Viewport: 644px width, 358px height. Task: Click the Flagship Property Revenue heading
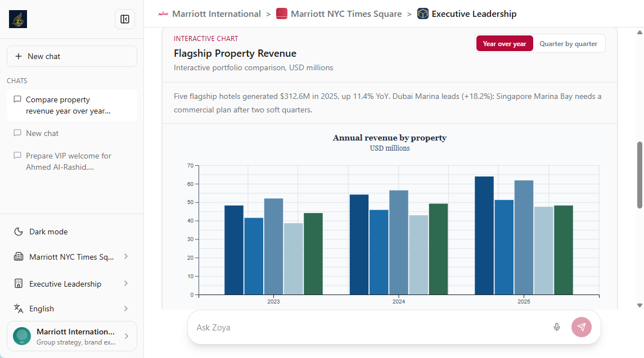tap(235, 53)
